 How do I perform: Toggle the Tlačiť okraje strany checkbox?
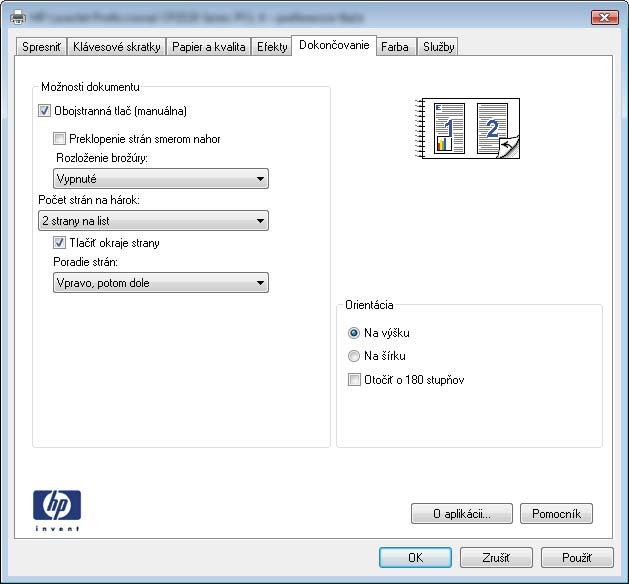[x=59, y=242]
